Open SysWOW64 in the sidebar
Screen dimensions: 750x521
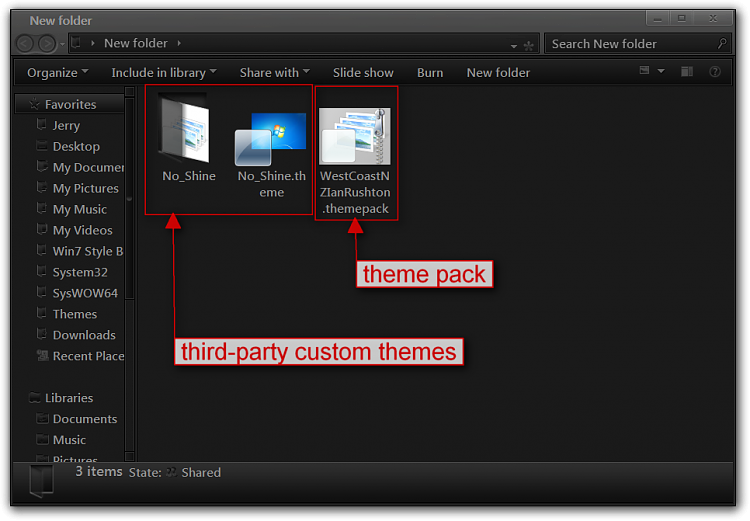click(x=85, y=293)
